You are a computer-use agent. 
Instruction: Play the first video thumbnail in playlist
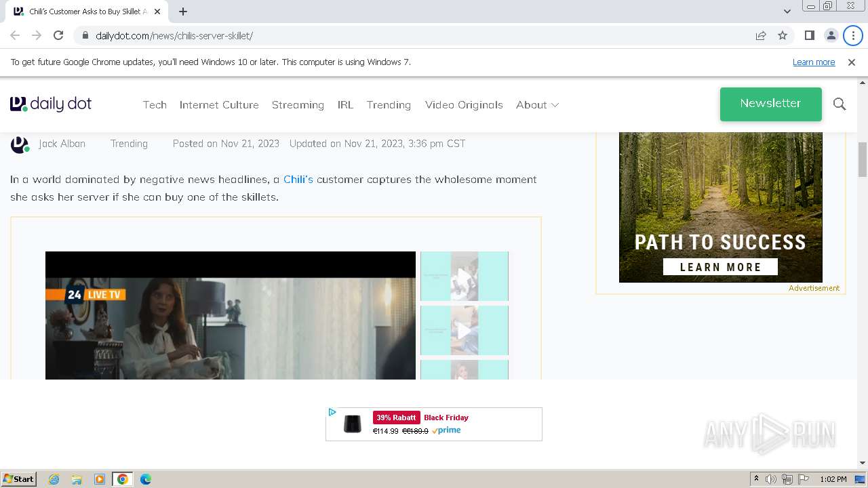coord(464,276)
